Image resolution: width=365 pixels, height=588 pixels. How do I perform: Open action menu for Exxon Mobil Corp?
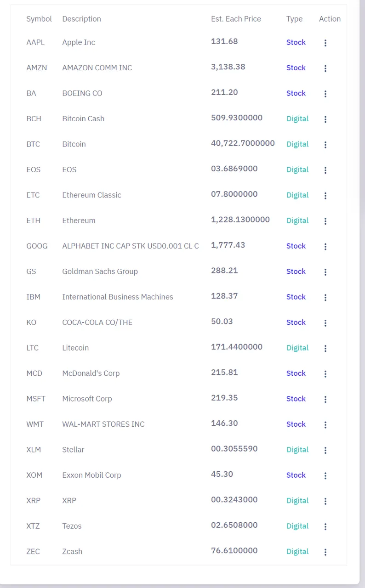click(325, 476)
